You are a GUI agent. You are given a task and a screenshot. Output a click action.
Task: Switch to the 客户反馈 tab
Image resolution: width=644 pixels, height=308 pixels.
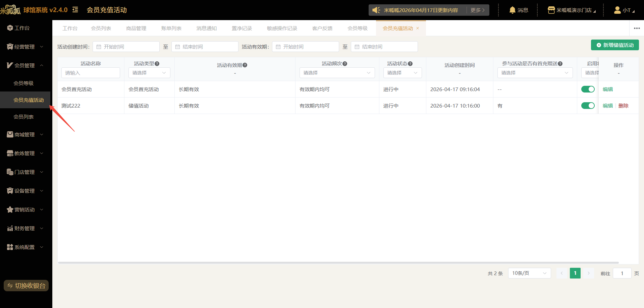(322, 28)
